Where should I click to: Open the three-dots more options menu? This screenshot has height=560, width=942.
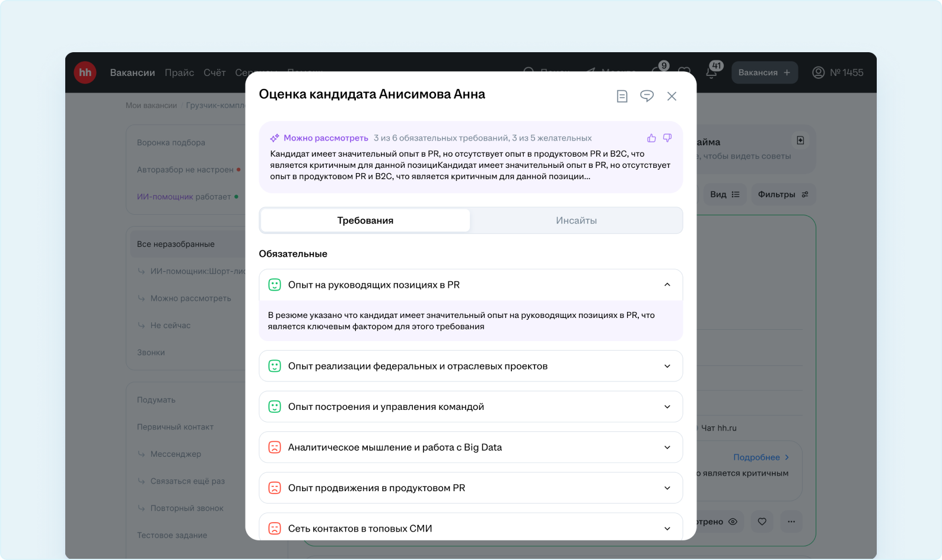[x=791, y=521]
